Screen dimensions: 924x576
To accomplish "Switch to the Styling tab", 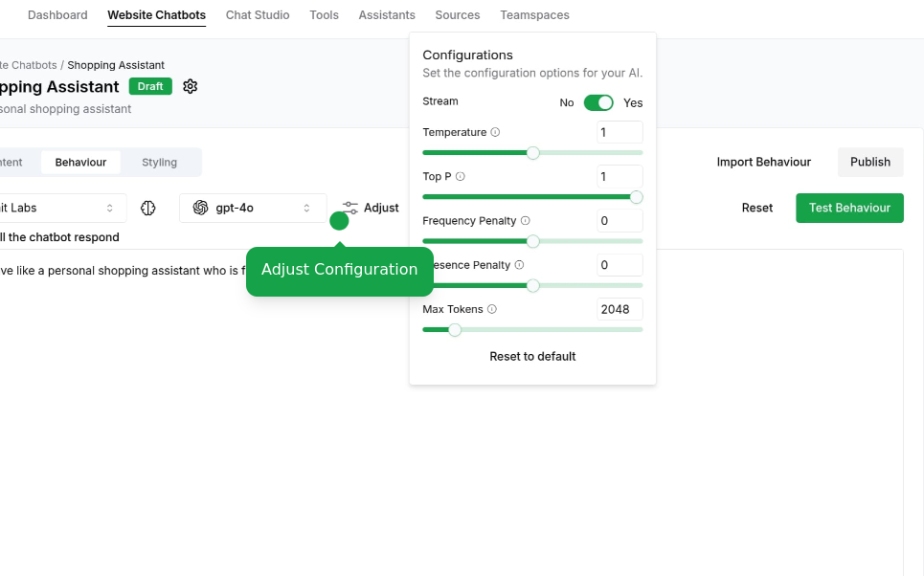I will [160, 162].
